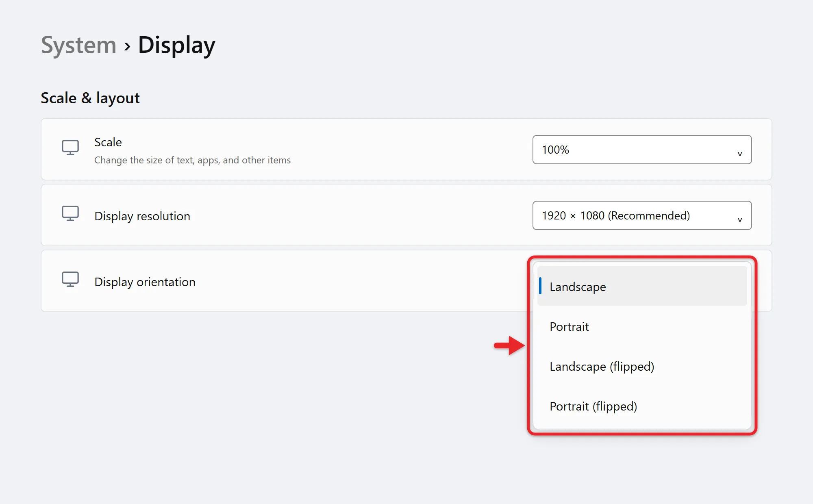Click the monitor icon beside Scale
This screenshot has height=504, width=813.
(x=70, y=148)
